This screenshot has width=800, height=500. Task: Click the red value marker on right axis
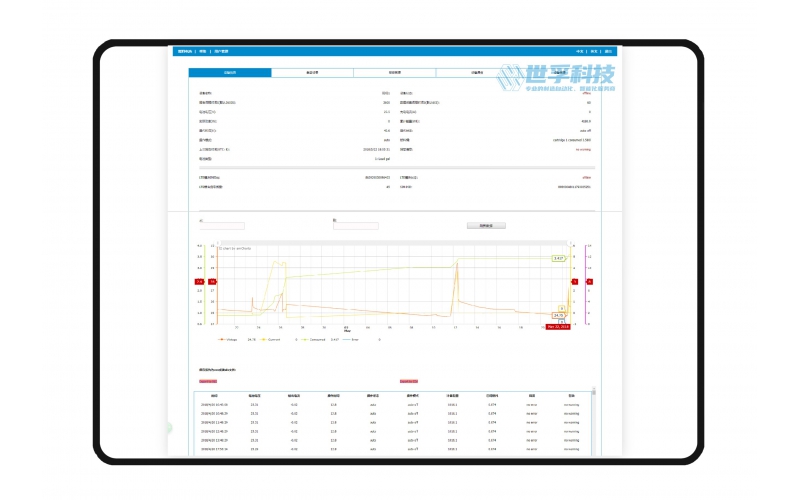point(589,282)
